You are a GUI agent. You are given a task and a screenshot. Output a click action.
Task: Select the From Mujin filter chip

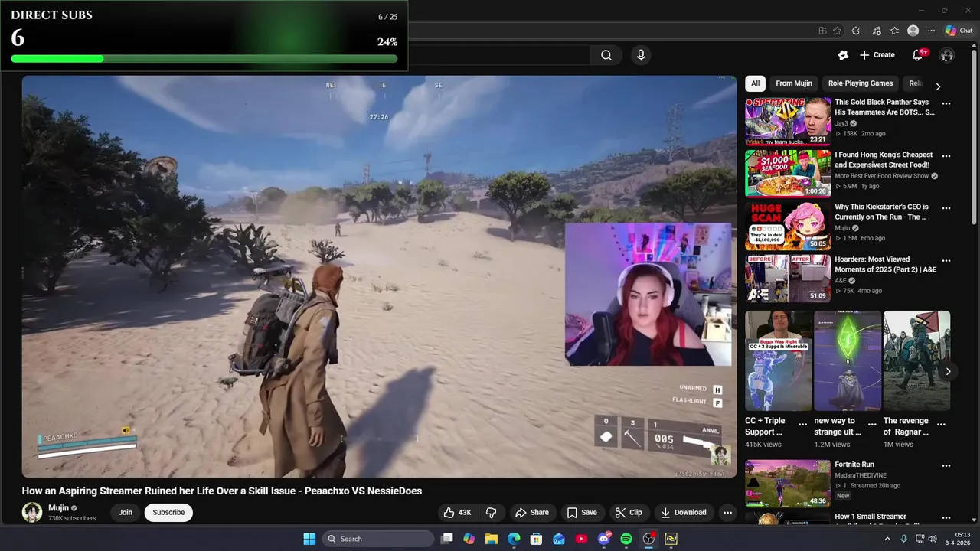tap(794, 83)
